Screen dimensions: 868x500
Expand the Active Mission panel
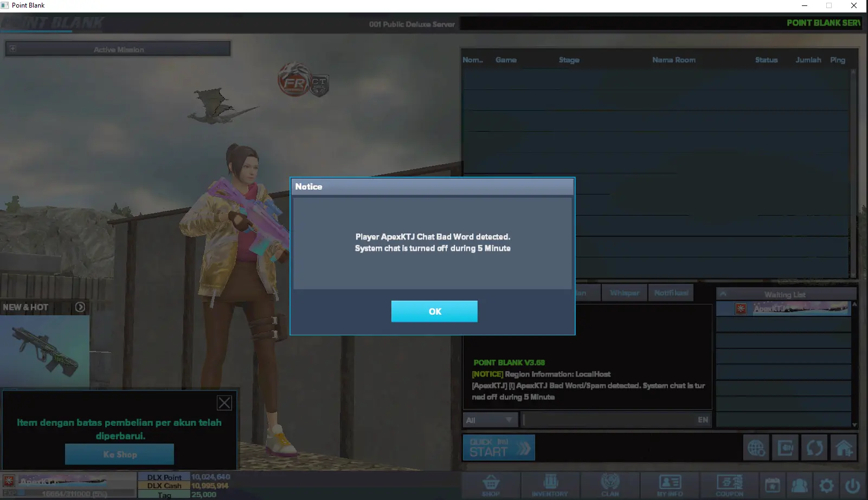(x=12, y=49)
